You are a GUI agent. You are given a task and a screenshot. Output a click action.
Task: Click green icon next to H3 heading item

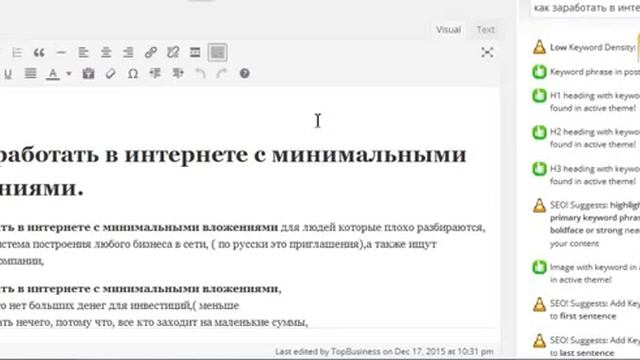coord(539,169)
